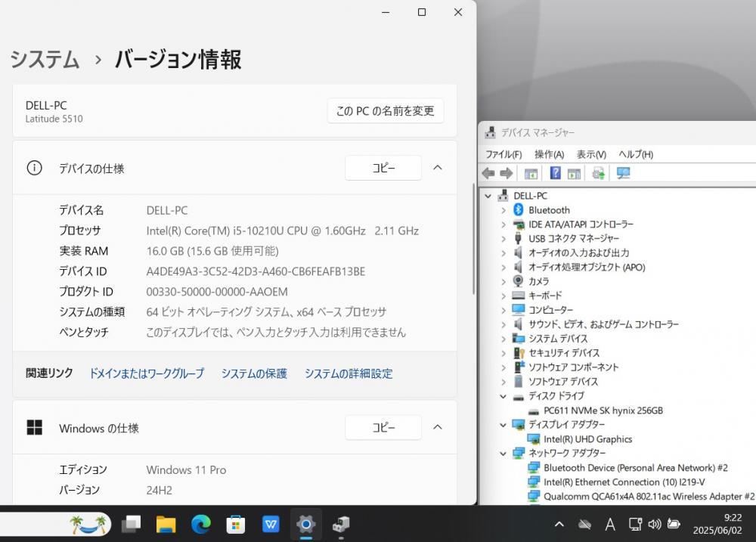Select PC611 NVMe SK hynix 256GB drive
The height and width of the screenshot is (542, 756).
coord(603,410)
